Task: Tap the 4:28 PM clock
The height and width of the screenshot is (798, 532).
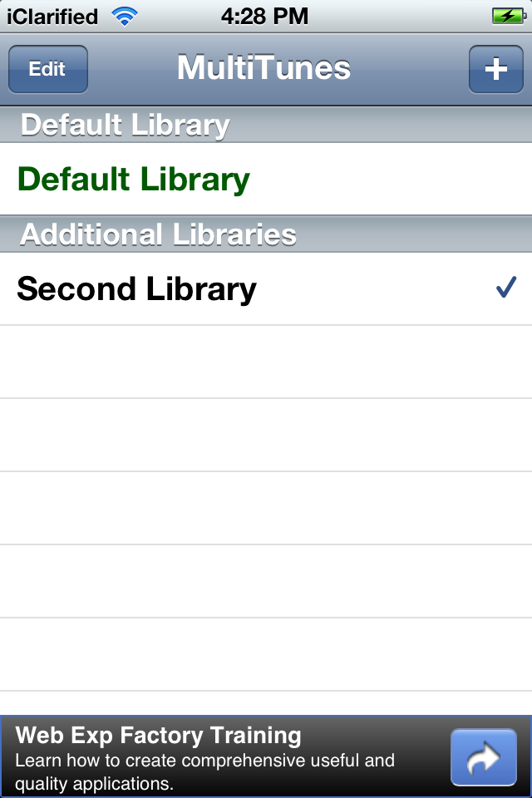Action: coord(265,16)
